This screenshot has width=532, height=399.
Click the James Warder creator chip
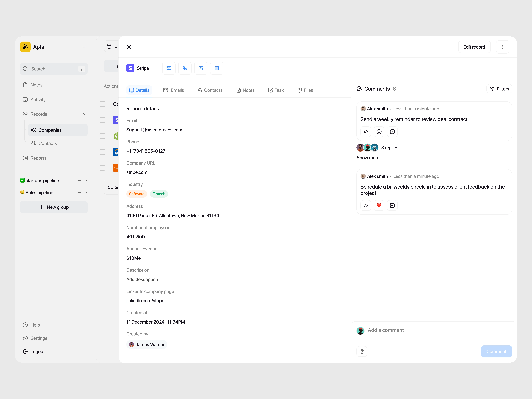coord(147,345)
